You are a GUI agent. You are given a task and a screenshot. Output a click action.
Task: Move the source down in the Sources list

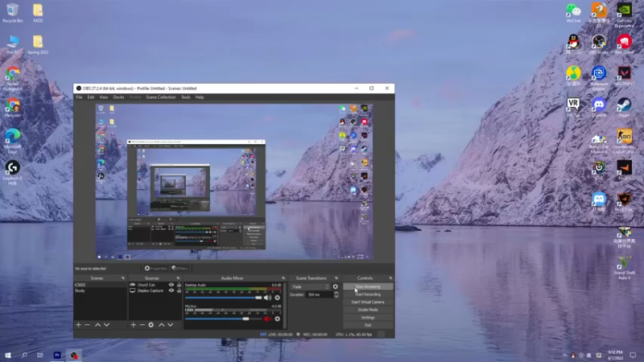tap(170, 325)
